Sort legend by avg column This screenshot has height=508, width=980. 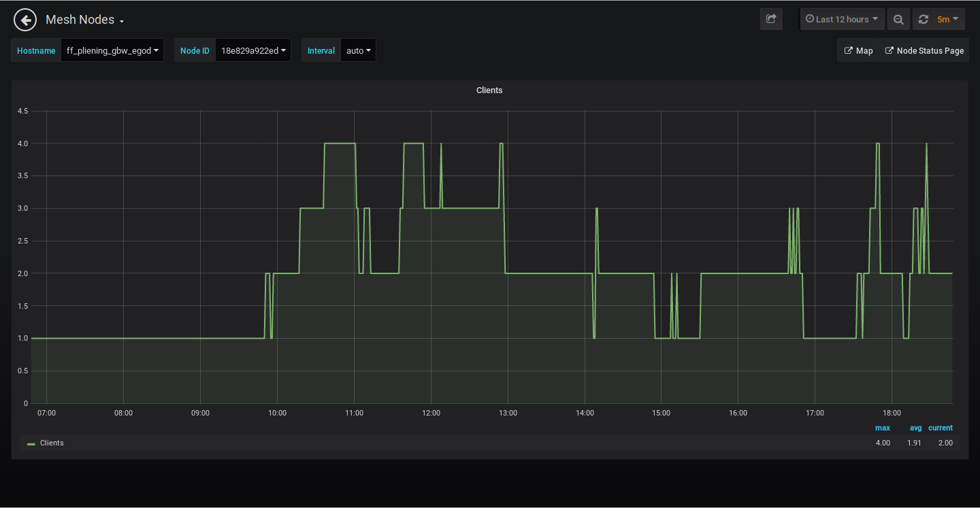pyautogui.click(x=915, y=428)
